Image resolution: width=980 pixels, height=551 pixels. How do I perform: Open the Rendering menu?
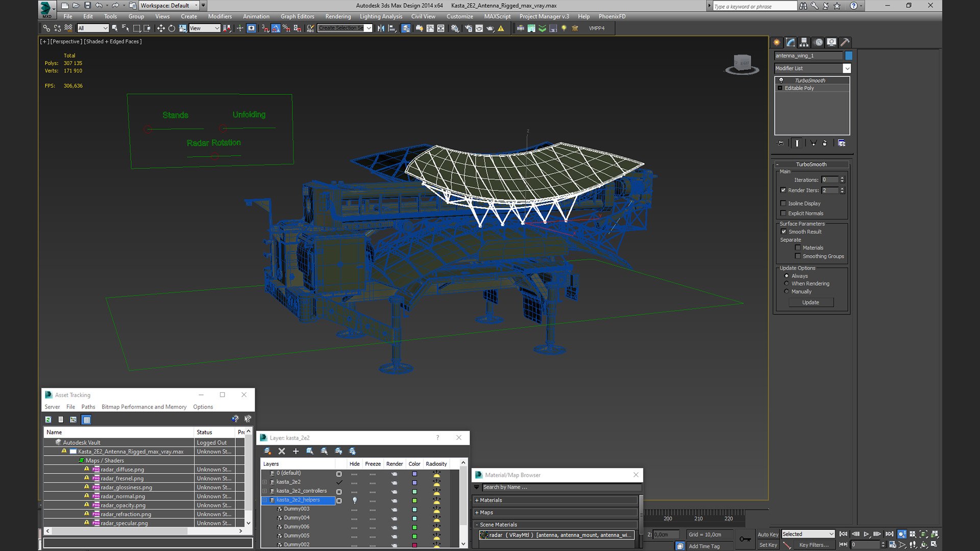tap(338, 16)
